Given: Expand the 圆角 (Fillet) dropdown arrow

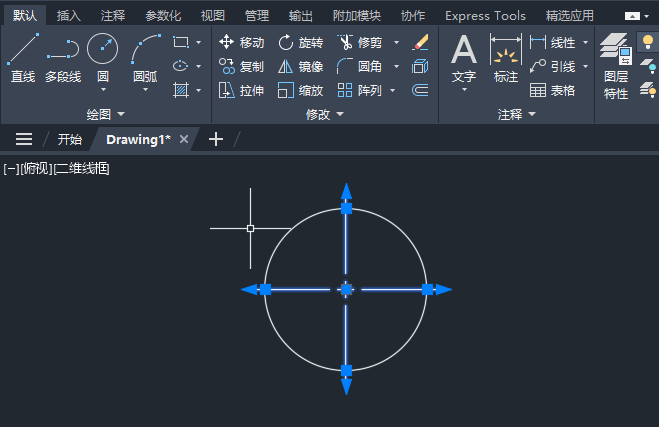Looking at the screenshot, I should point(396,66).
